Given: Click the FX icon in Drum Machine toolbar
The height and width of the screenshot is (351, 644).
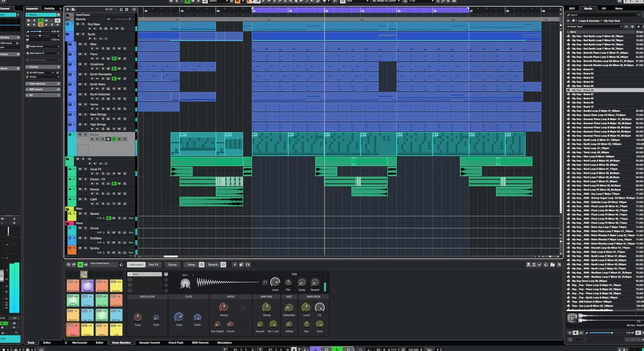Looking at the screenshot, I should click(x=248, y=265).
